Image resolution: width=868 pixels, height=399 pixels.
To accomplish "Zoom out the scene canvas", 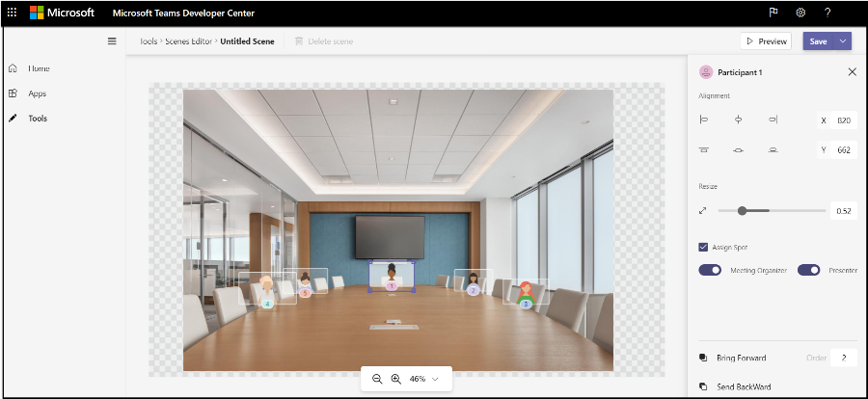I will coord(377,380).
